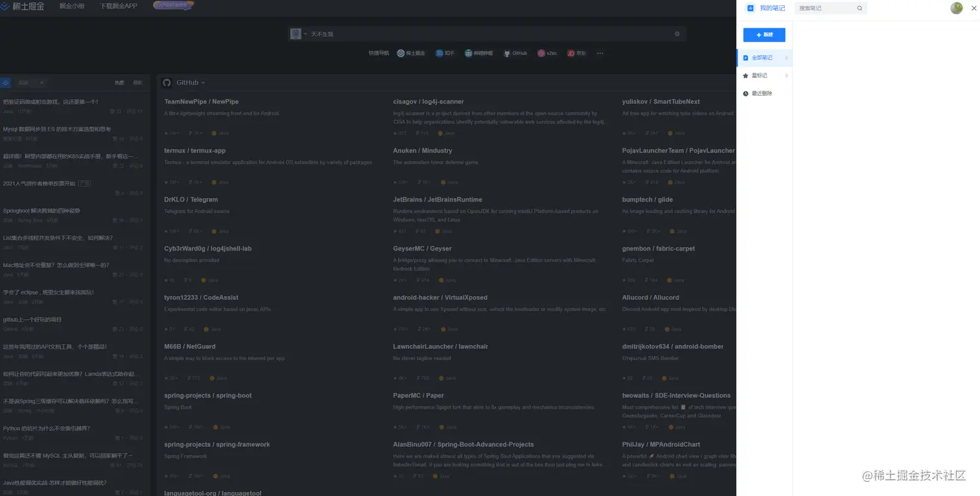Click the Baidu search engine icon
Image resolution: width=980 pixels, height=496 pixels.
point(296,34)
